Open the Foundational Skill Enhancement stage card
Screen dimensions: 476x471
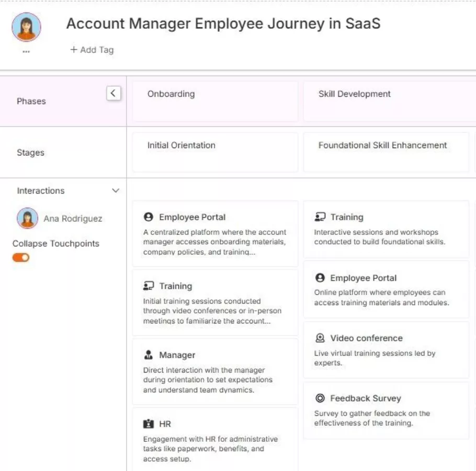[386, 152]
